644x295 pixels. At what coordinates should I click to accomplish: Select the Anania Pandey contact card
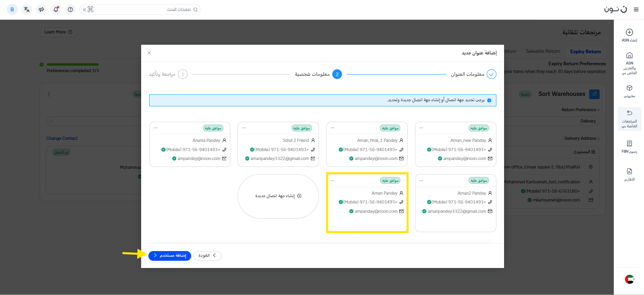190,150
